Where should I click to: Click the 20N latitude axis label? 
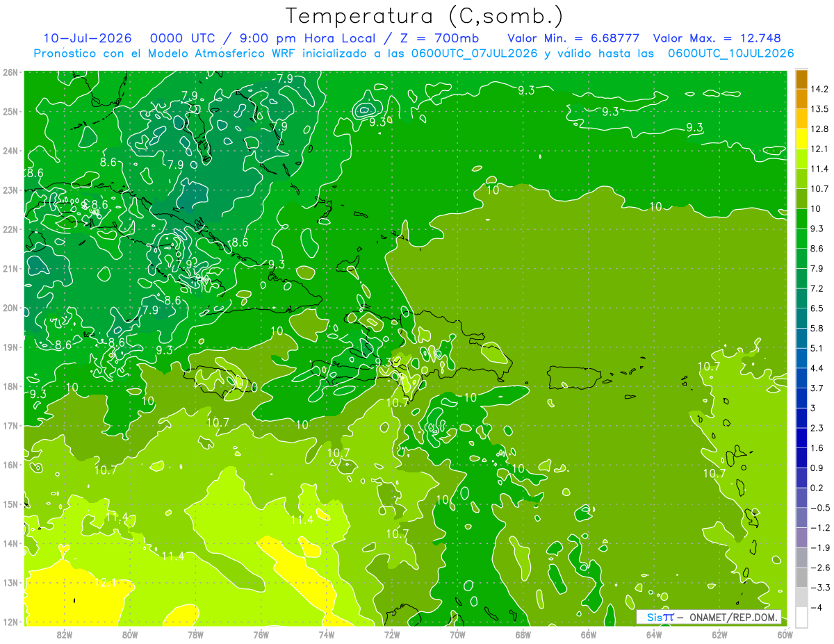pyautogui.click(x=10, y=308)
